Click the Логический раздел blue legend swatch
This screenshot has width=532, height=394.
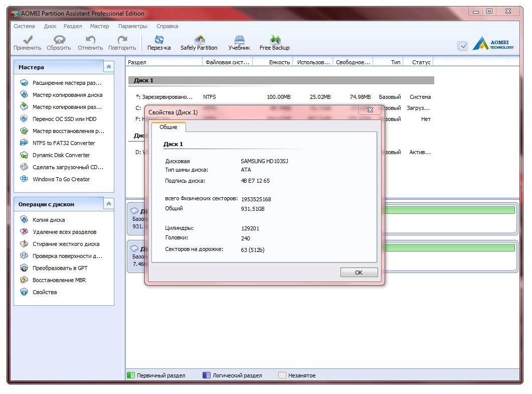(206, 375)
